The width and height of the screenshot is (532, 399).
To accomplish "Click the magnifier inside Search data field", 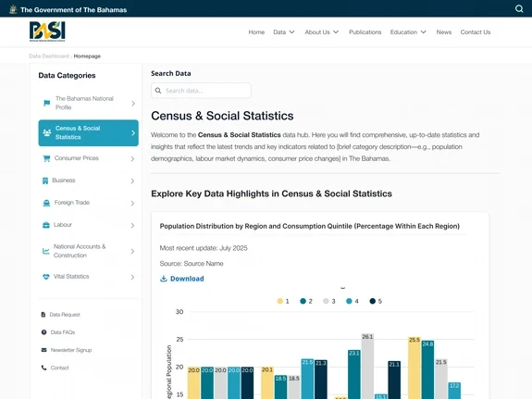I will pos(158,91).
